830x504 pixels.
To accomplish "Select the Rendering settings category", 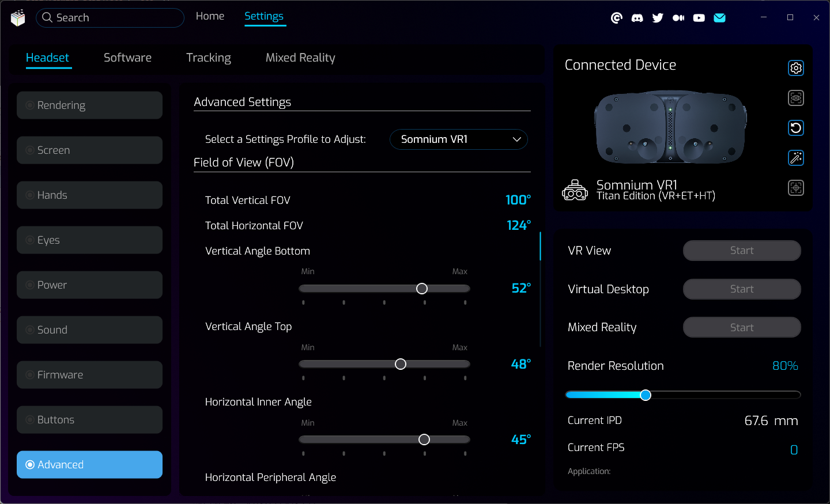I will 89,105.
